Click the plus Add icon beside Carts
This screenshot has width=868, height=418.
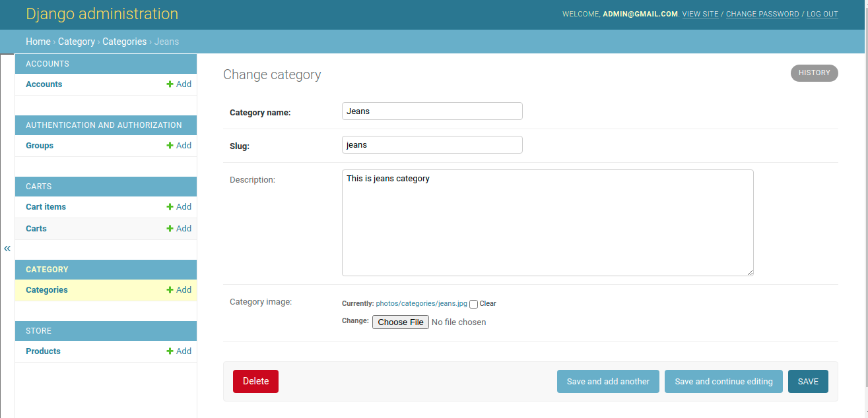pos(170,229)
